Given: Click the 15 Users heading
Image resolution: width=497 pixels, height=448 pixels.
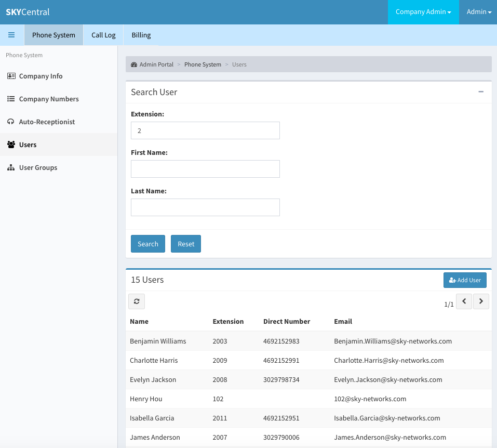Looking at the screenshot, I should [147, 280].
